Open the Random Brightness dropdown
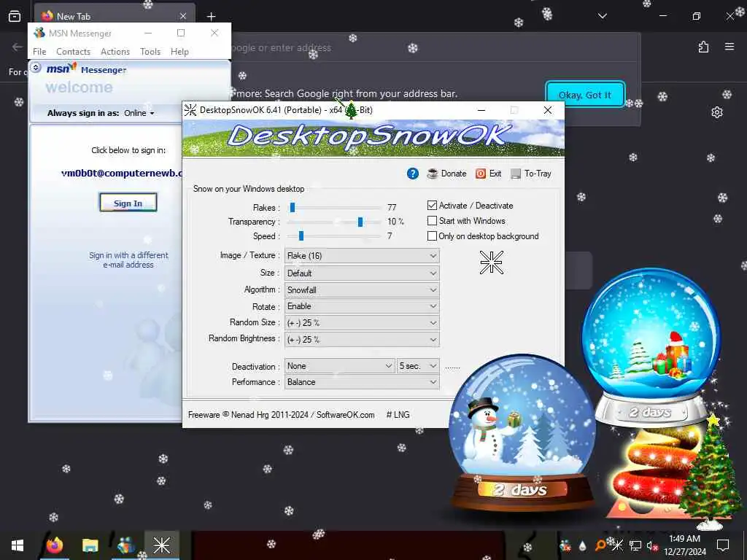This screenshot has height=560, width=747. 362,340
